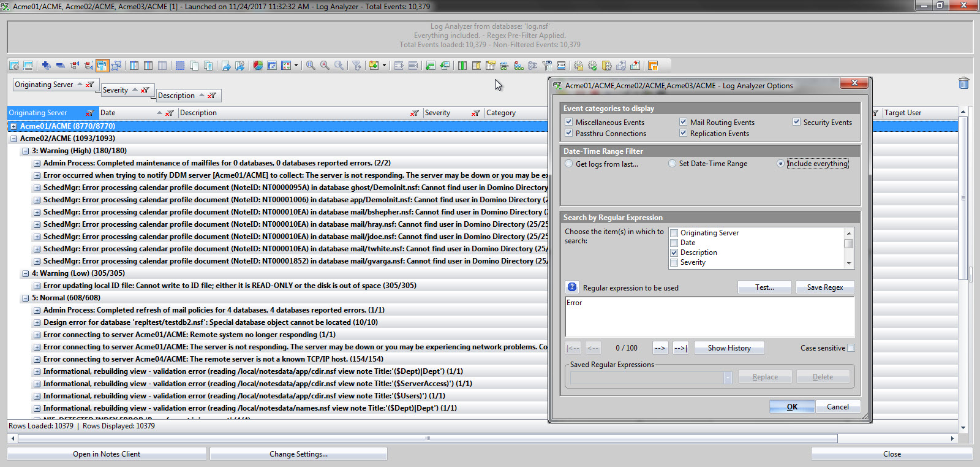Toggle Mail Routing Events checkbox
The height and width of the screenshot is (467, 980).
(x=684, y=122)
